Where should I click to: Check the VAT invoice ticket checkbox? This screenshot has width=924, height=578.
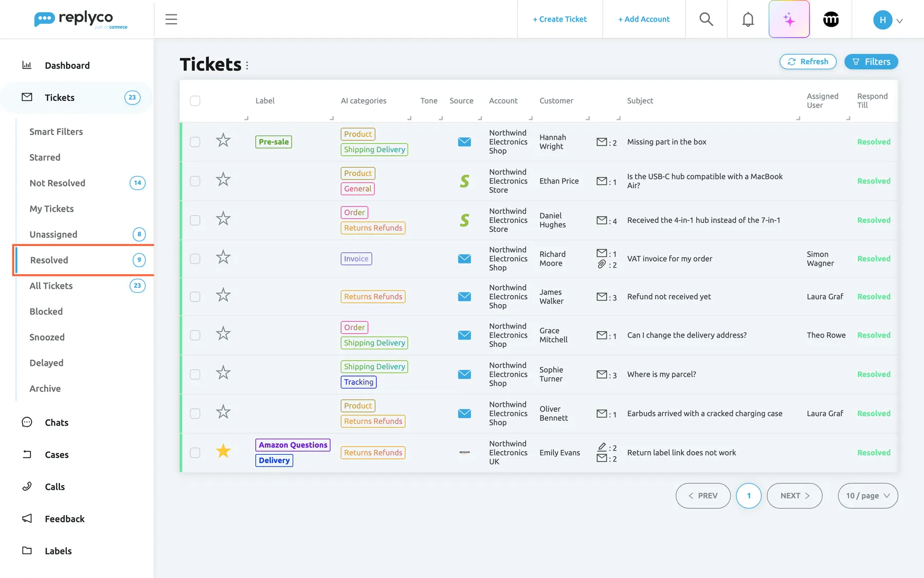(195, 259)
